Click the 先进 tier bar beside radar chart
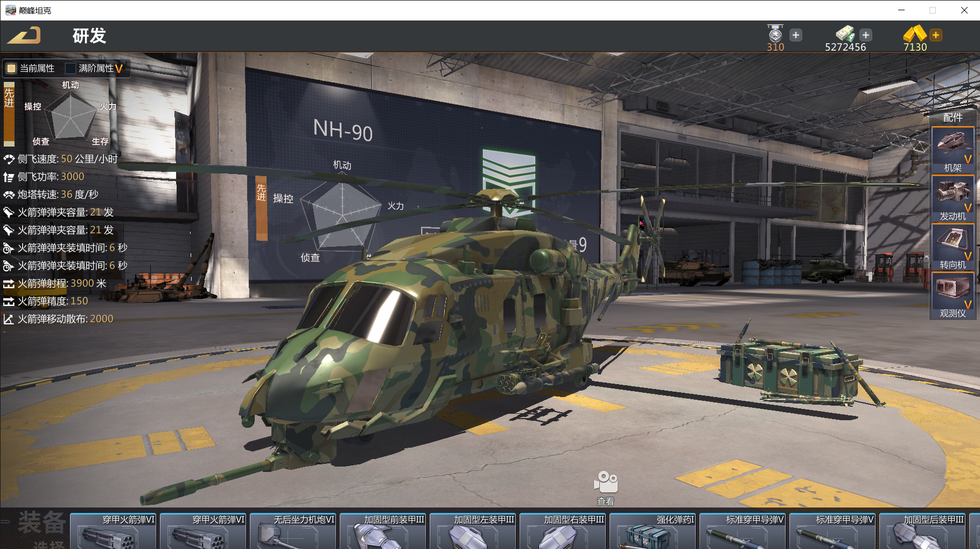This screenshot has width=980, height=549. pyautogui.click(x=9, y=114)
